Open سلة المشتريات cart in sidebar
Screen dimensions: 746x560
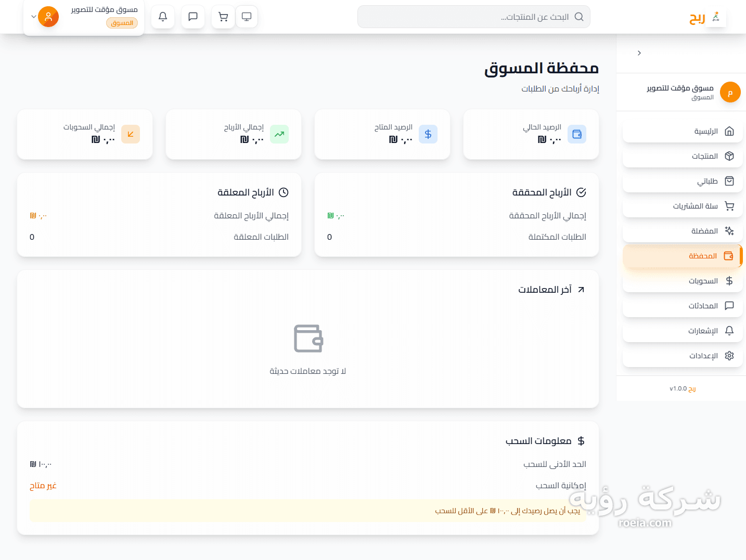pos(683,206)
